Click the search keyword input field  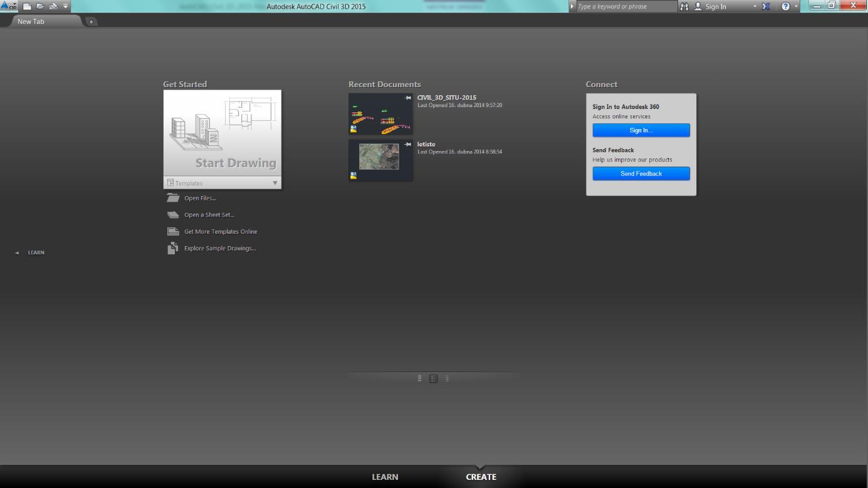click(627, 6)
